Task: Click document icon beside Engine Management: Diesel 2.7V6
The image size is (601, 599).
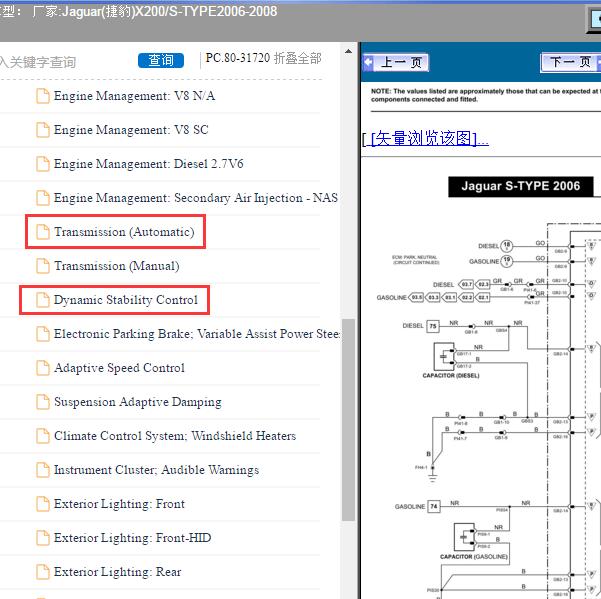Action: coord(43,164)
